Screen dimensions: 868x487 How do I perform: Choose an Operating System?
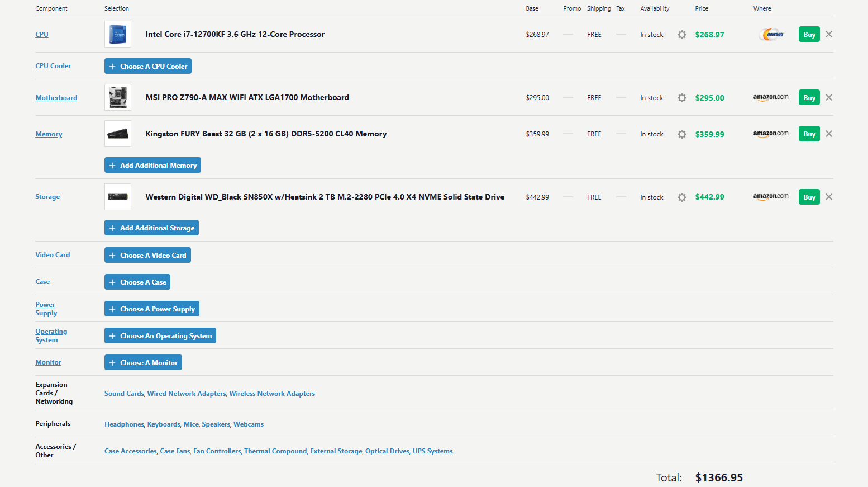[160, 335]
